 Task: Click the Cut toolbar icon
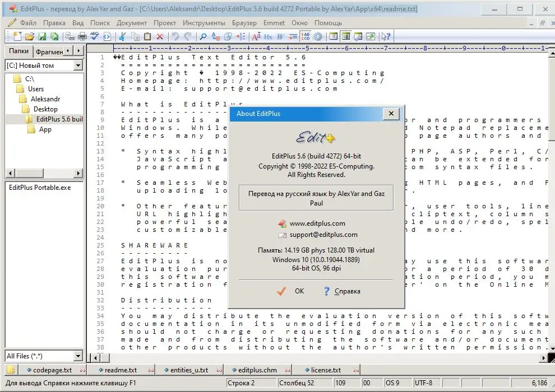pos(122,36)
